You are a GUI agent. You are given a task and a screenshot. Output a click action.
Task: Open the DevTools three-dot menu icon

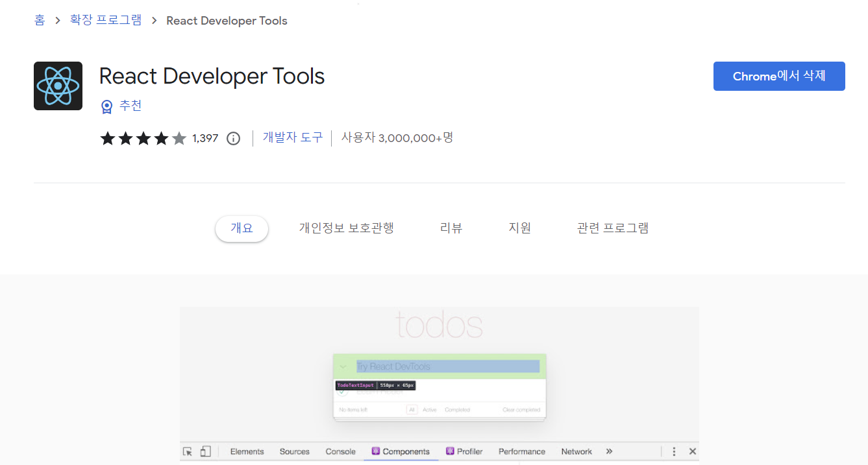(674, 451)
